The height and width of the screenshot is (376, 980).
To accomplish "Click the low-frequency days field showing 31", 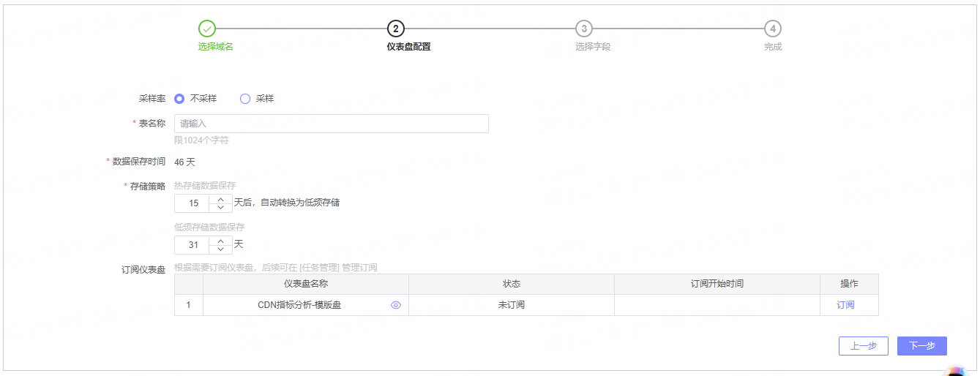I will 193,245.
